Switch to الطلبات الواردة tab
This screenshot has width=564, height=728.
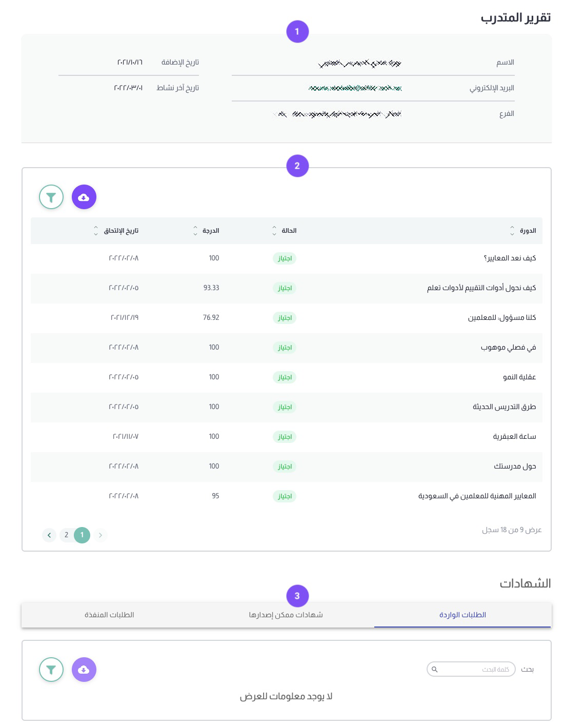pos(462,615)
